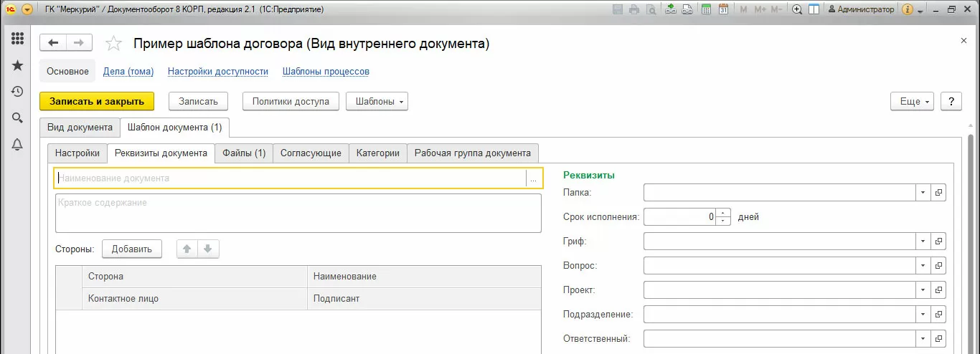
Task: Click the search magnifier in sidebar
Action: click(x=18, y=118)
